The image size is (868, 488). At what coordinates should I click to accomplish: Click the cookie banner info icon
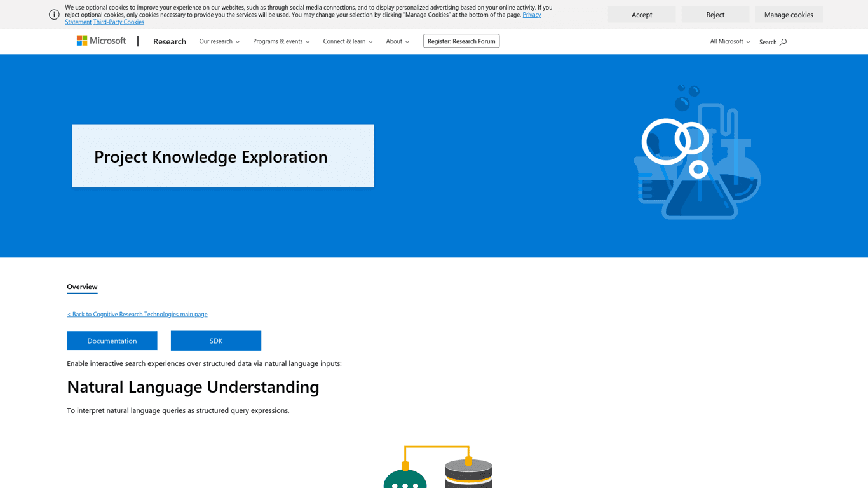(x=54, y=14)
